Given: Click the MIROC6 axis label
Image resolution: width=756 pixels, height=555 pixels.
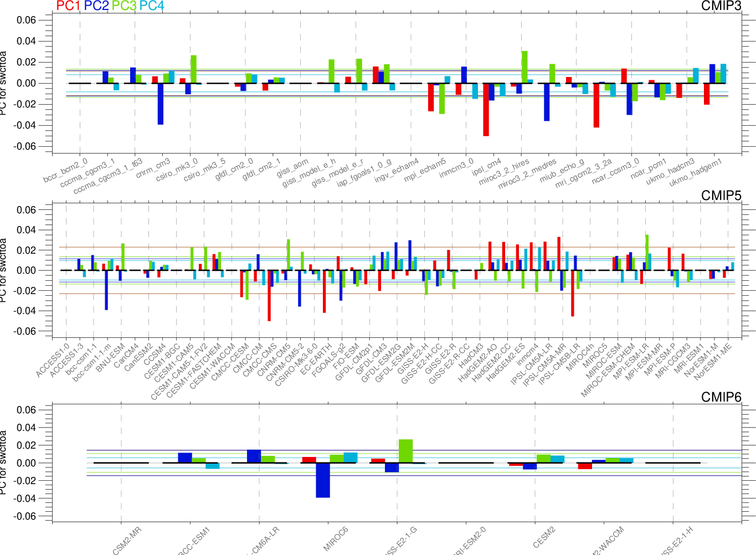Looking at the screenshot, I should (336, 539).
